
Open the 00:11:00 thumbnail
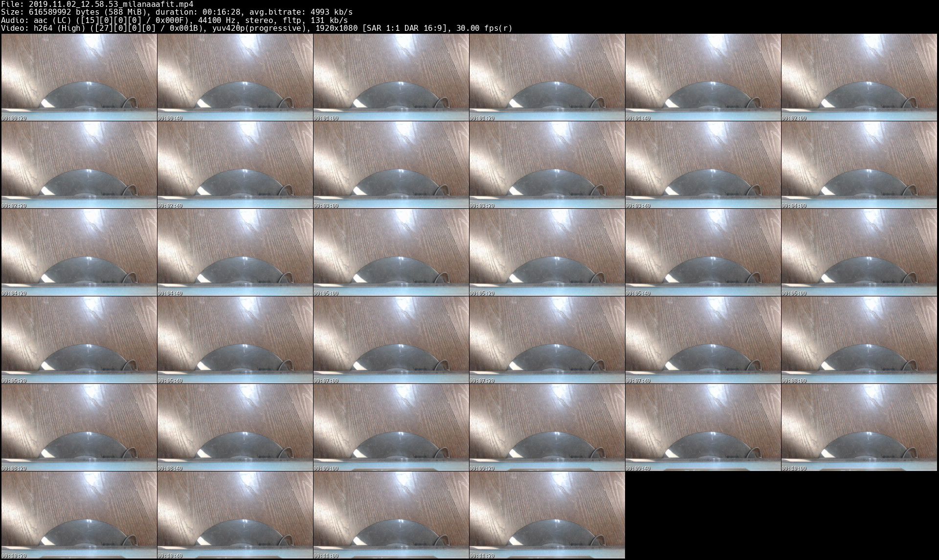click(x=391, y=515)
